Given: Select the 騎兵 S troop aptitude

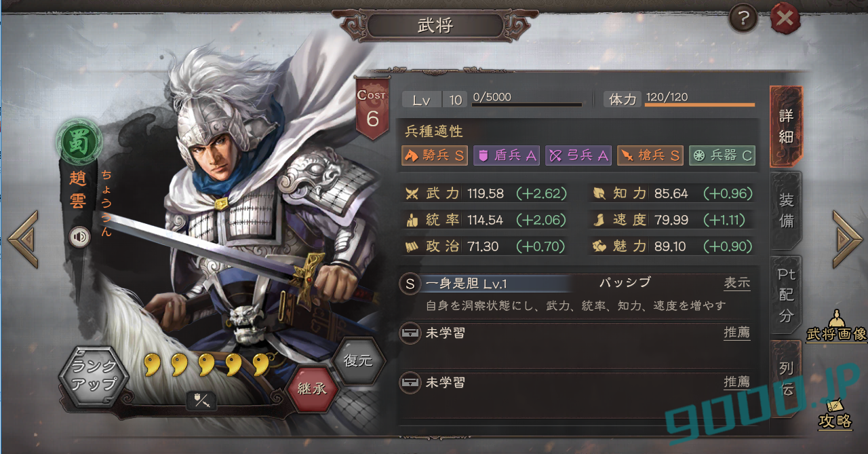Looking at the screenshot, I should point(435,155).
